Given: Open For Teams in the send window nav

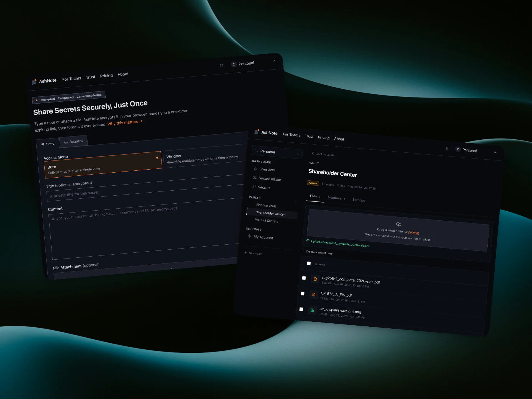Looking at the screenshot, I should pos(71,79).
